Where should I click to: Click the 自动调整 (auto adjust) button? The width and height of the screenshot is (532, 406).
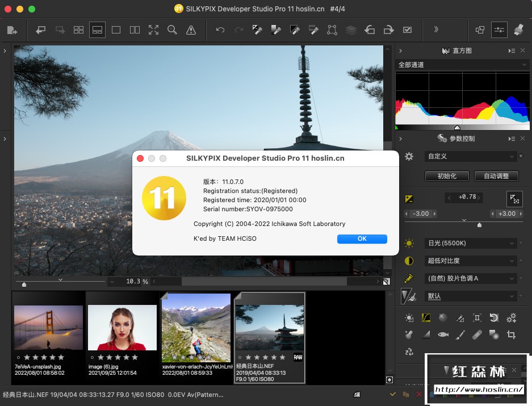click(x=496, y=176)
